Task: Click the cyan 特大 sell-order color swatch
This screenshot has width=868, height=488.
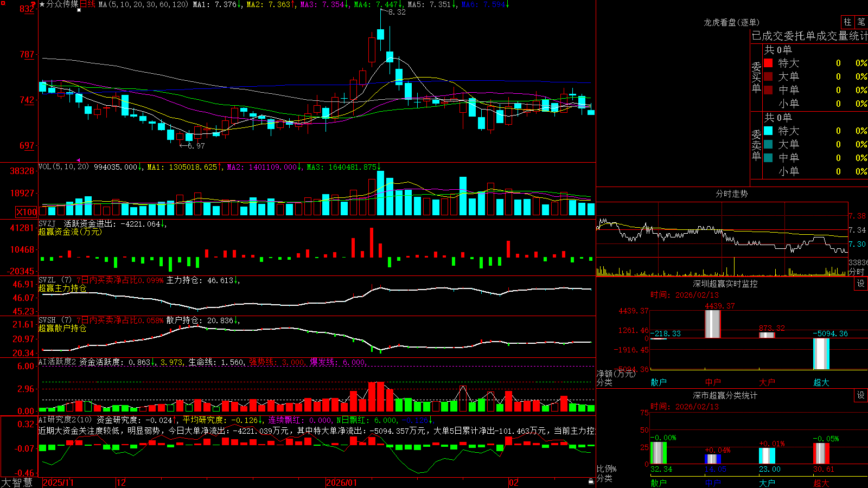Action: pos(768,131)
